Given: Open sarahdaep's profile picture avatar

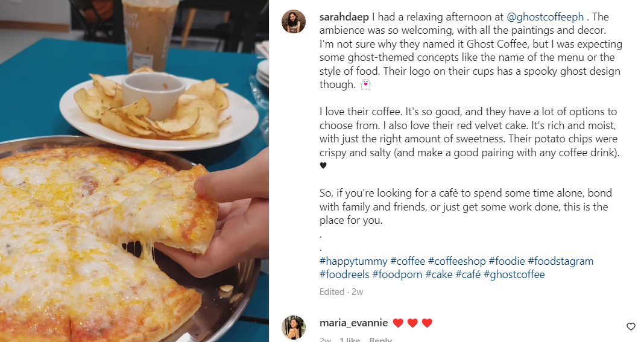Looking at the screenshot, I should pyautogui.click(x=293, y=21).
